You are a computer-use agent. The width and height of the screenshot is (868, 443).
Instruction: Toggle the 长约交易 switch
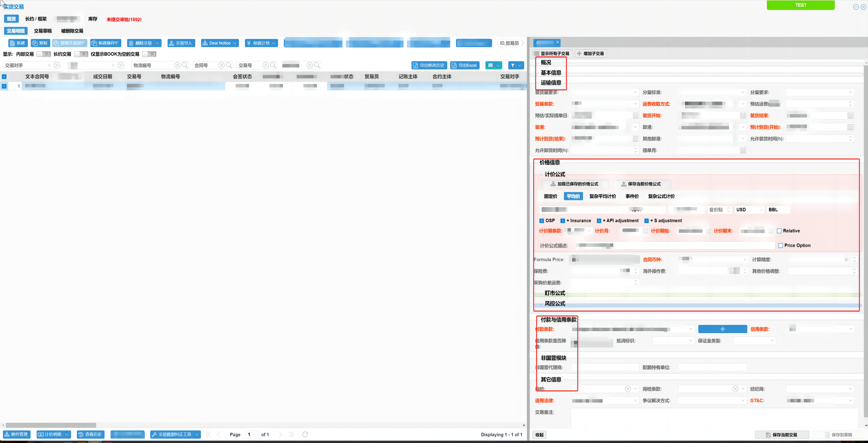(81, 54)
